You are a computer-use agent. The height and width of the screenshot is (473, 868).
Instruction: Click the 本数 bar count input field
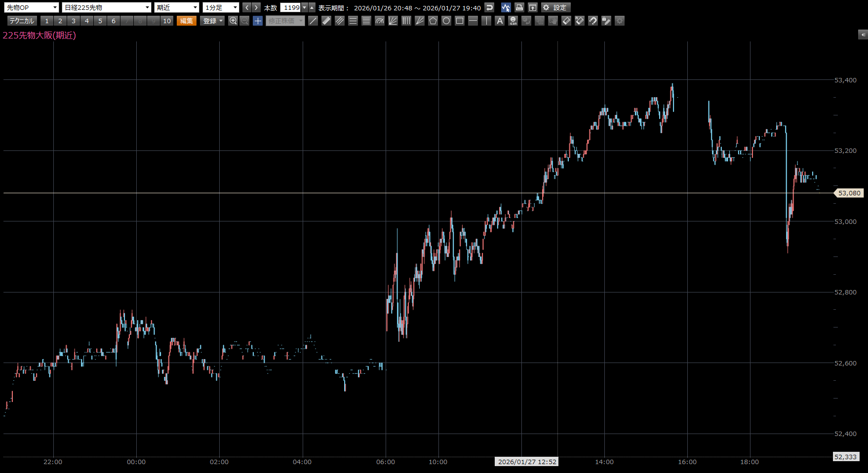(x=291, y=7)
